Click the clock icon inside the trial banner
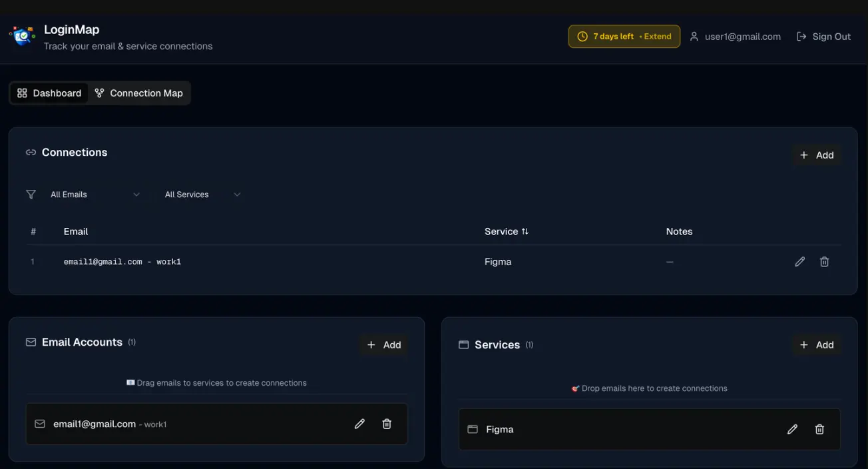Image resolution: width=868 pixels, height=469 pixels. 582,36
